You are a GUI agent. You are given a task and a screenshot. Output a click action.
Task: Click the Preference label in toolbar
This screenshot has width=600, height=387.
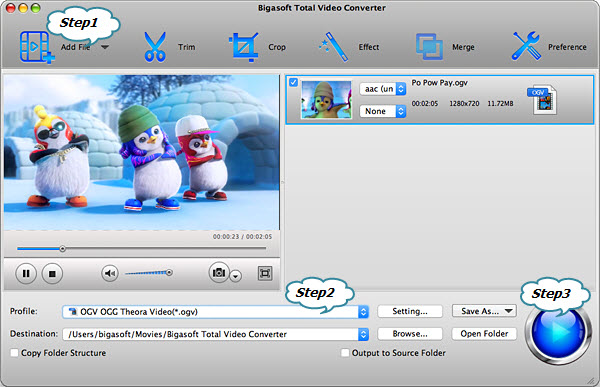tap(567, 47)
